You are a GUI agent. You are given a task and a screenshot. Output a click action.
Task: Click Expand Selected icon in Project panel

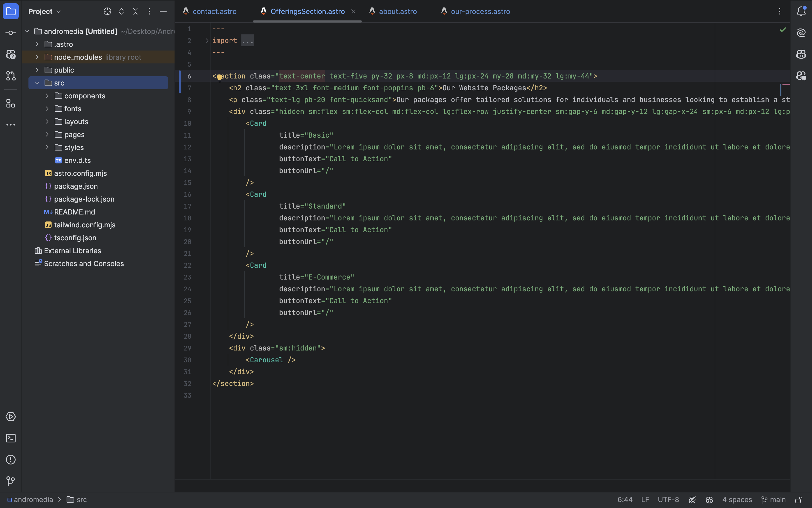pyautogui.click(x=121, y=11)
